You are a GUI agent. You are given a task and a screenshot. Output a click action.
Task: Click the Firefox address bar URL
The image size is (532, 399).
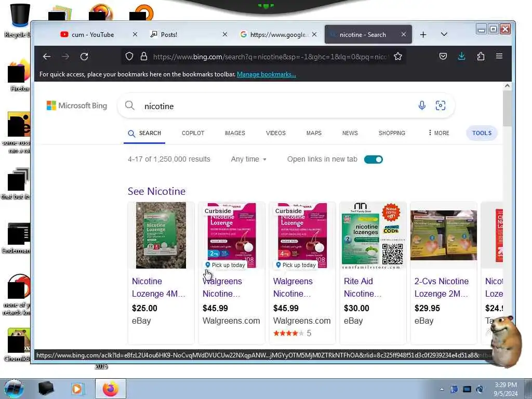click(271, 57)
